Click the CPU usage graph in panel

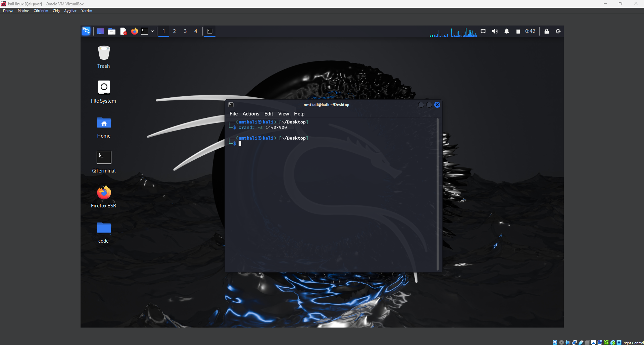453,32
